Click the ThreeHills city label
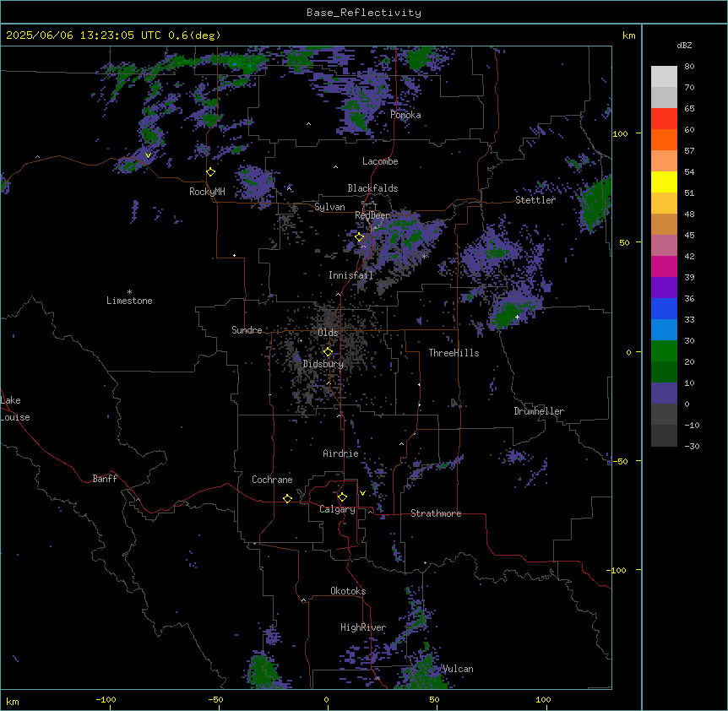The image size is (728, 711). coord(454,353)
